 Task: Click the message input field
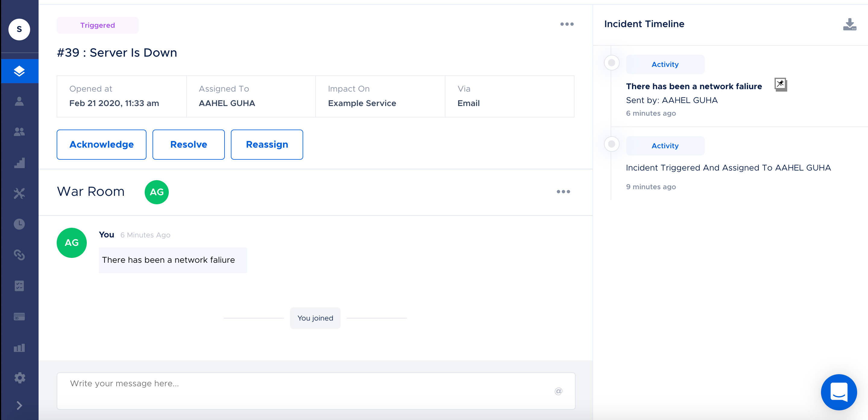303,391
